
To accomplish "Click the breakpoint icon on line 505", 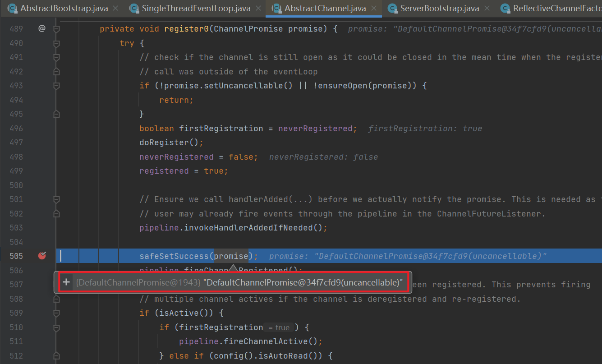I will [42, 256].
